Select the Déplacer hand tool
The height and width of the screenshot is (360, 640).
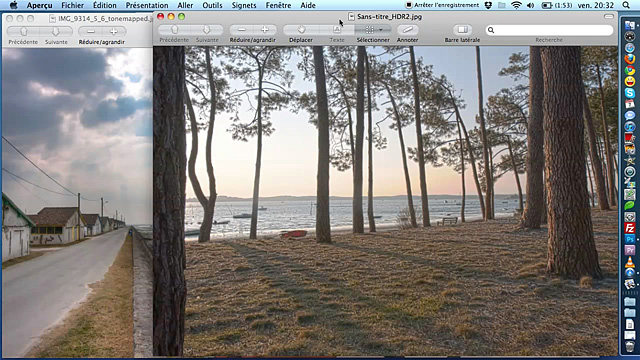pos(301,30)
